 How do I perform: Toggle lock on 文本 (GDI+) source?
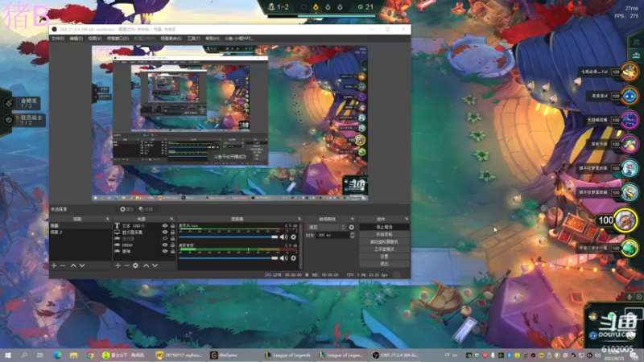pos(172,226)
